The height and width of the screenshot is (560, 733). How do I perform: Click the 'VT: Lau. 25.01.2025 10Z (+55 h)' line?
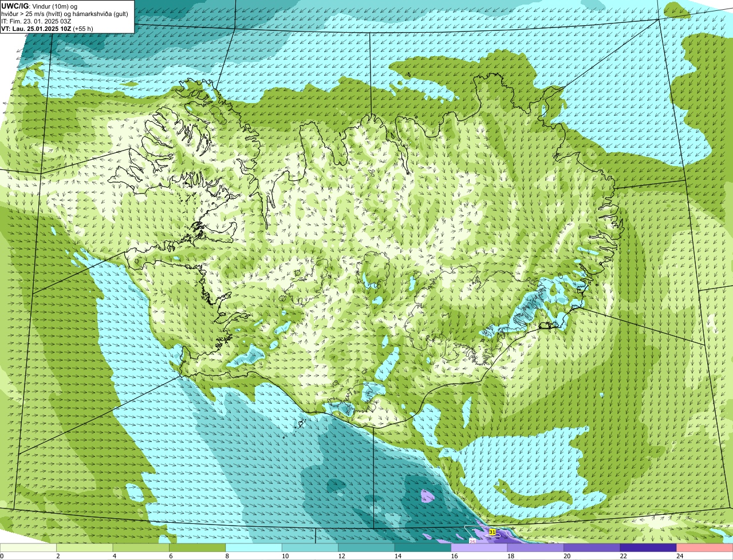pos(47,28)
